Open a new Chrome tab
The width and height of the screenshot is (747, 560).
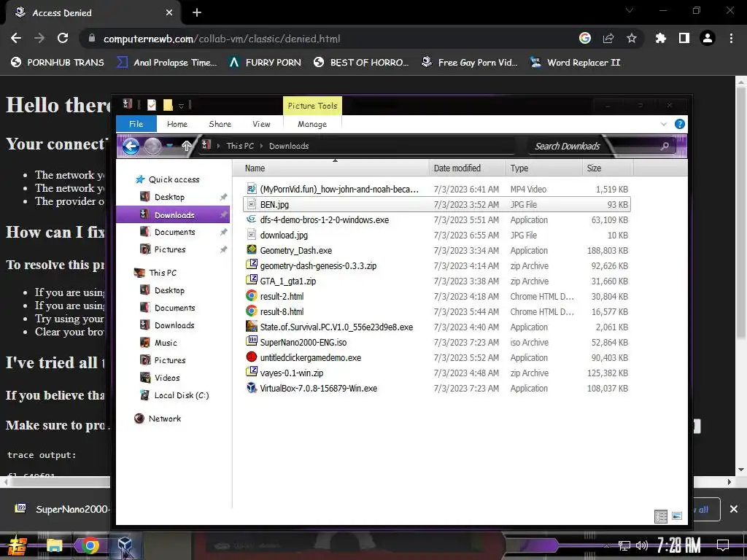(197, 13)
